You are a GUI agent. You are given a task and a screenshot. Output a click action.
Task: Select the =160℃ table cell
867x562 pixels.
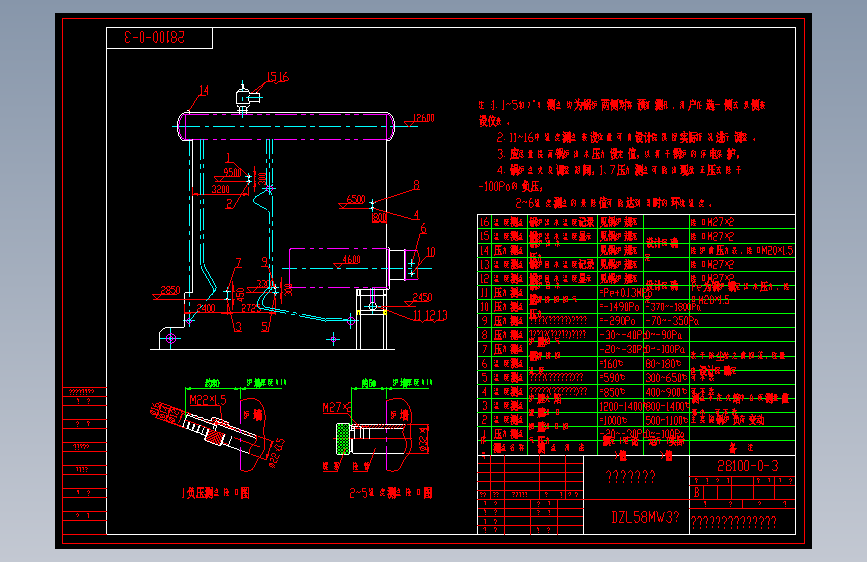(x=612, y=363)
